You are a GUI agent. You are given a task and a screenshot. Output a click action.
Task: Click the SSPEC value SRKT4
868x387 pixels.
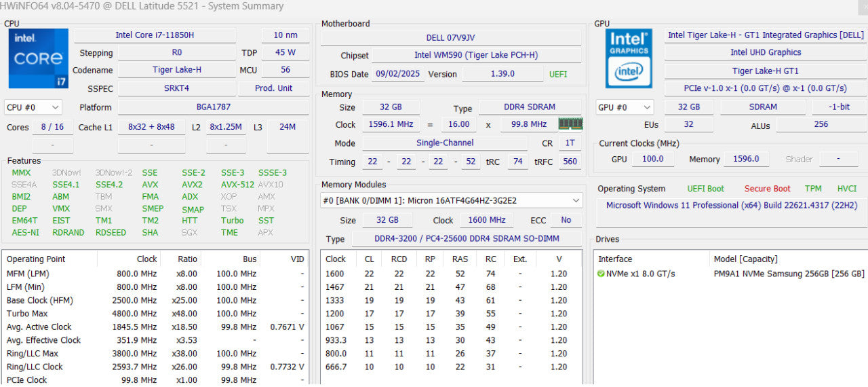click(177, 88)
